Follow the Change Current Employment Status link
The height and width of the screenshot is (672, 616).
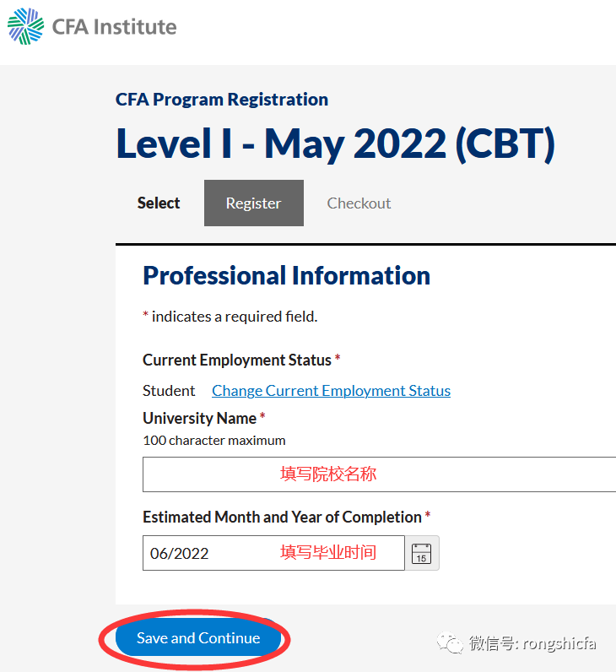pos(331,391)
